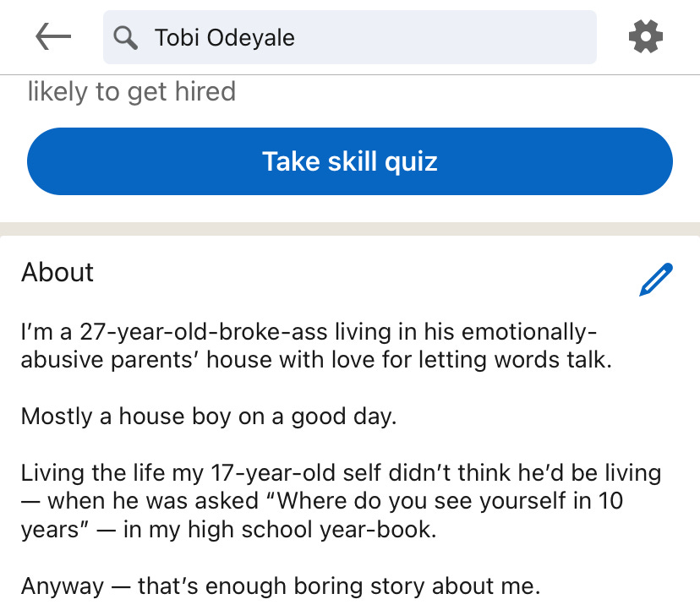Screen dimensions: 700x610
Task: Click the blue Take skill quiz bar
Action: (350, 161)
